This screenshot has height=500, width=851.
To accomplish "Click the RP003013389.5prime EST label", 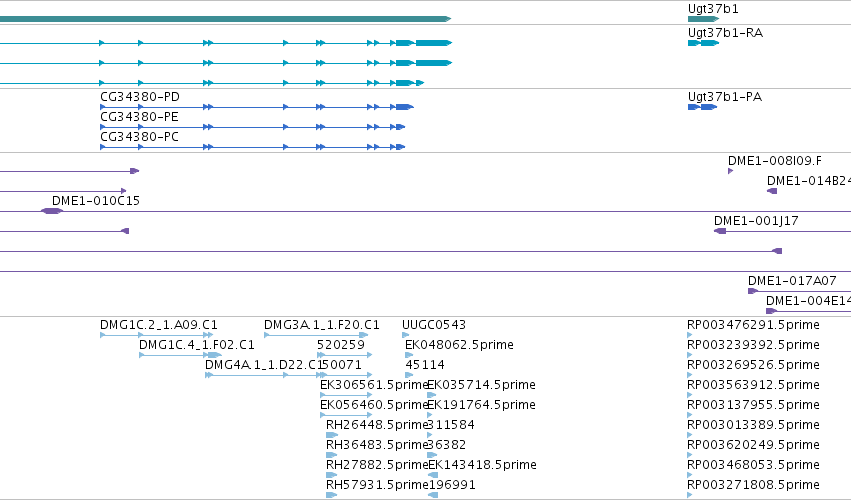I will (753, 425).
